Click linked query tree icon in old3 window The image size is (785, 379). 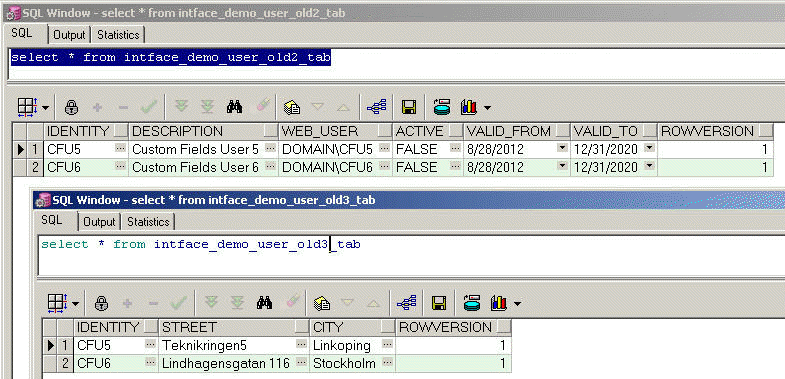pyautogui.click(x=407, y=303)
